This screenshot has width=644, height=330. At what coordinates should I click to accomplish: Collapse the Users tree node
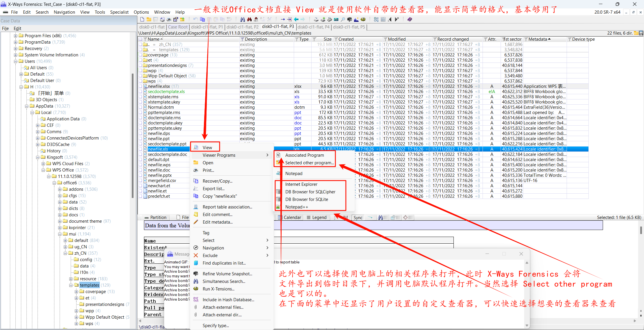[x=16, y=61]
